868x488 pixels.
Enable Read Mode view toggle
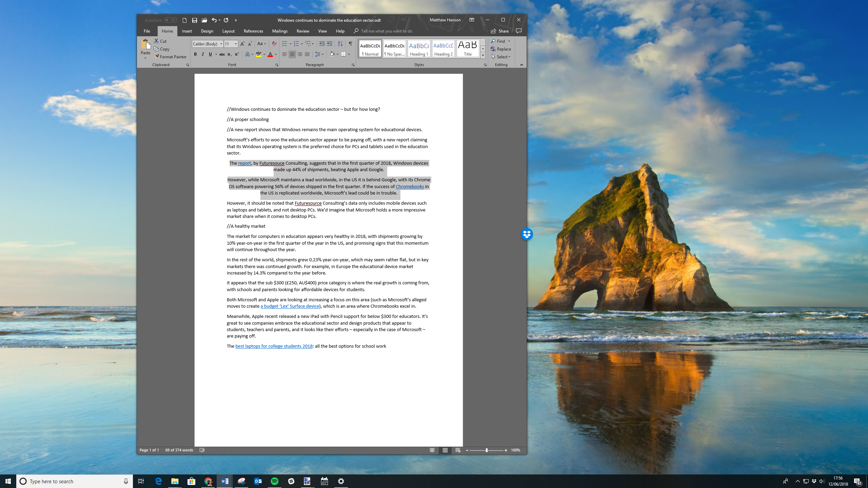coord(432,450)
